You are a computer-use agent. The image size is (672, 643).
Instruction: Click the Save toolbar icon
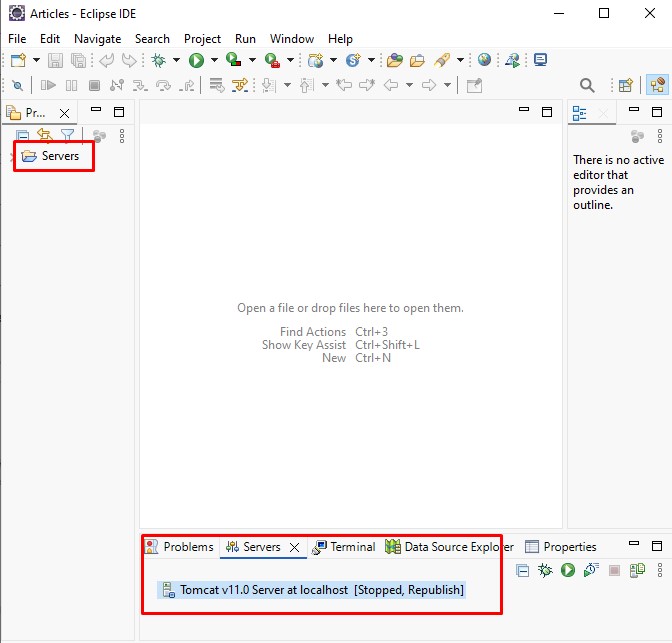55,60
